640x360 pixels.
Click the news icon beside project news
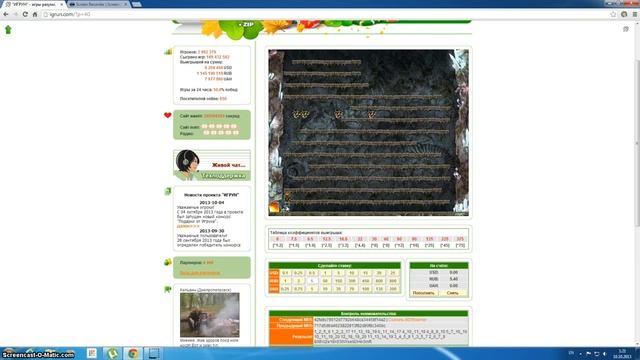(168, 191)
